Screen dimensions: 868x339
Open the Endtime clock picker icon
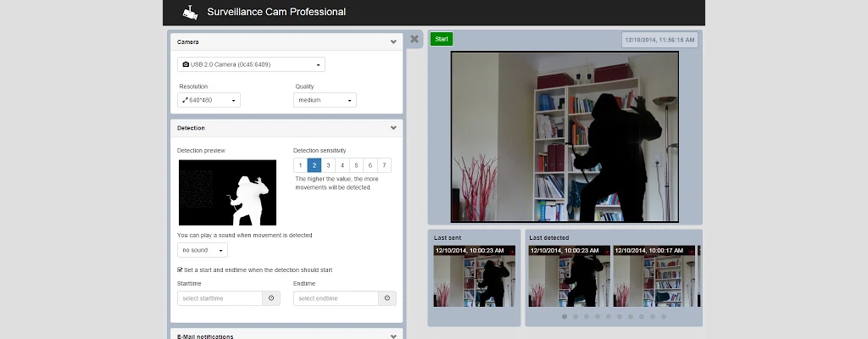[387, 298]
